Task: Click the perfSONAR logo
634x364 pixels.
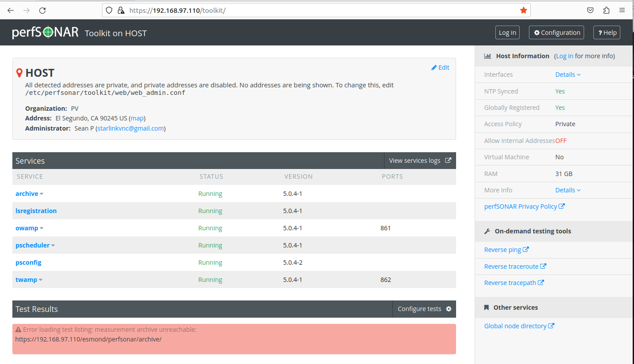Action: coord(45,32)
